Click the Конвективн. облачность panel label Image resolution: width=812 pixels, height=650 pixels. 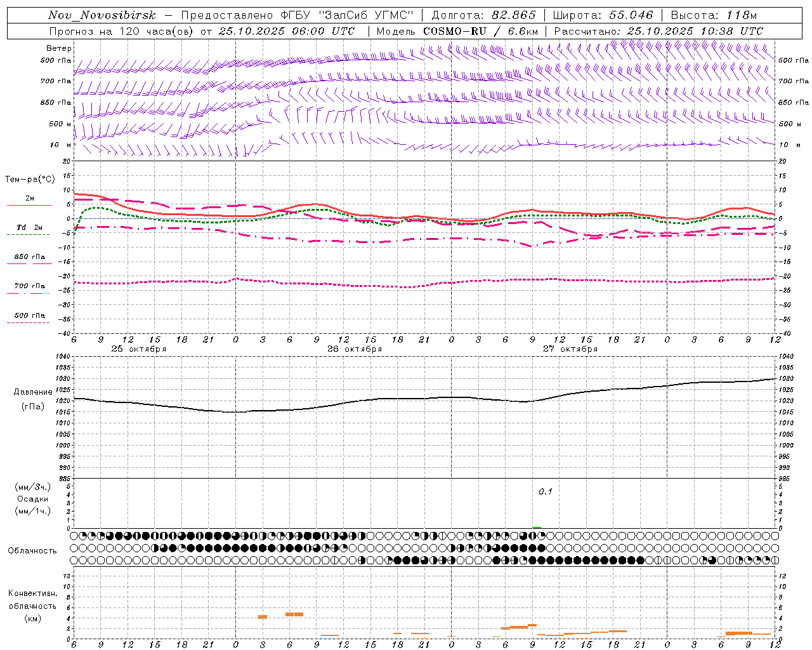(32, 606)
